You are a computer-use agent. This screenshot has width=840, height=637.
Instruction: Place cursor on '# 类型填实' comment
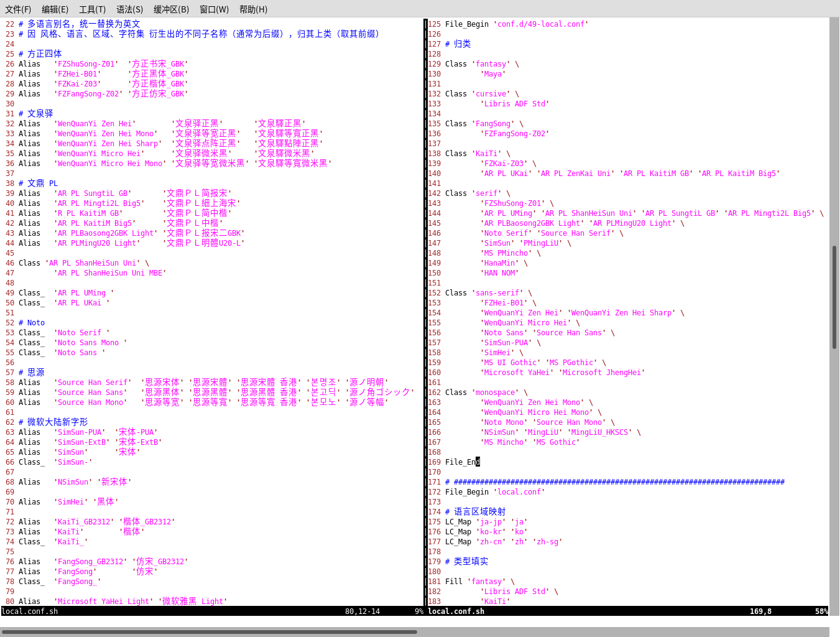point(467,562)
